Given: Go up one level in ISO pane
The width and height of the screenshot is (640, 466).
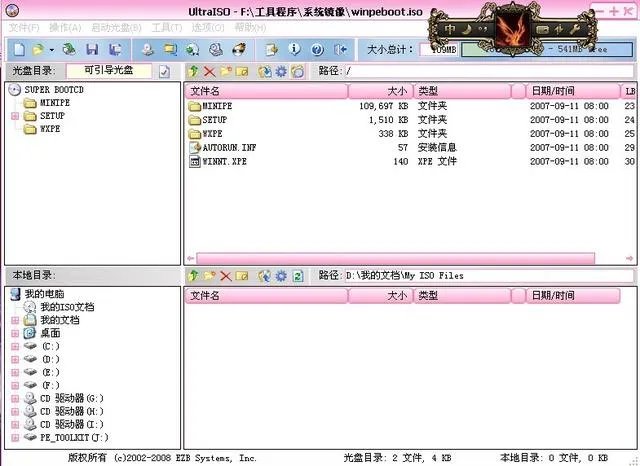Looking at the screenshot, I should 193,71.
